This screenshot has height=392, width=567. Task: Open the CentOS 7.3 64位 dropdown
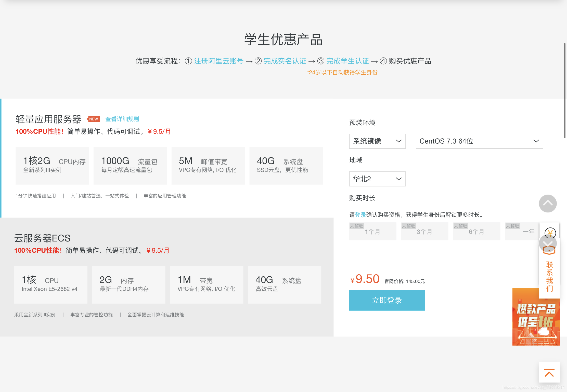tap(479, 141)
